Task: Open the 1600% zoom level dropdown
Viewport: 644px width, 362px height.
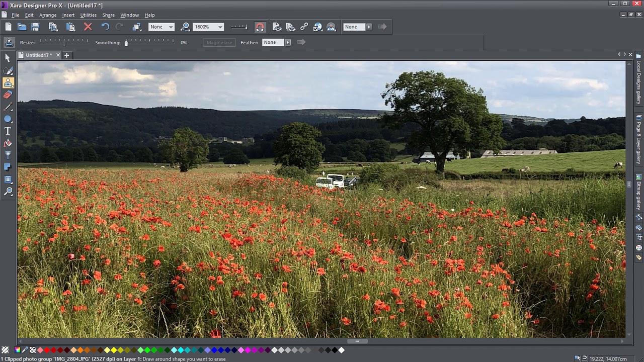Action: [x=208, y=27]
